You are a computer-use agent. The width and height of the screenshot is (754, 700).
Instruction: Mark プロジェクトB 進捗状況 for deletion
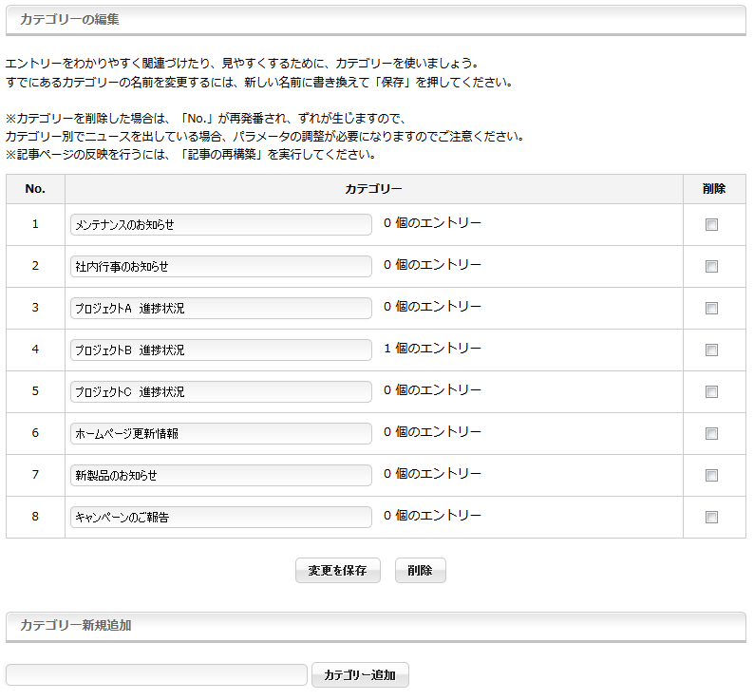tap(711, 350)
